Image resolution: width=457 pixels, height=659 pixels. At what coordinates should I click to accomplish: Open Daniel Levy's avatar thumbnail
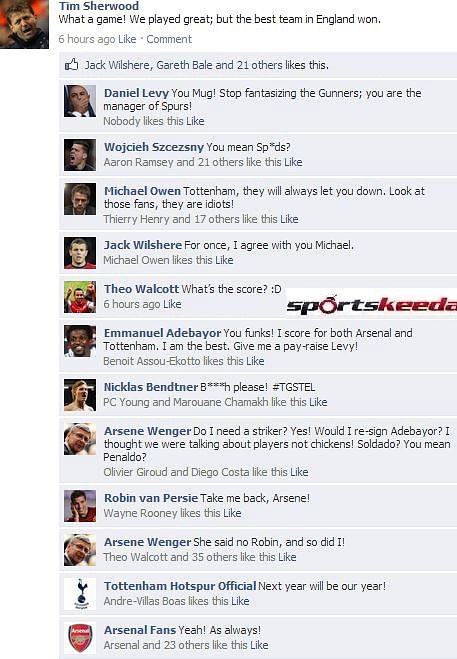click(x=80, y=101)
